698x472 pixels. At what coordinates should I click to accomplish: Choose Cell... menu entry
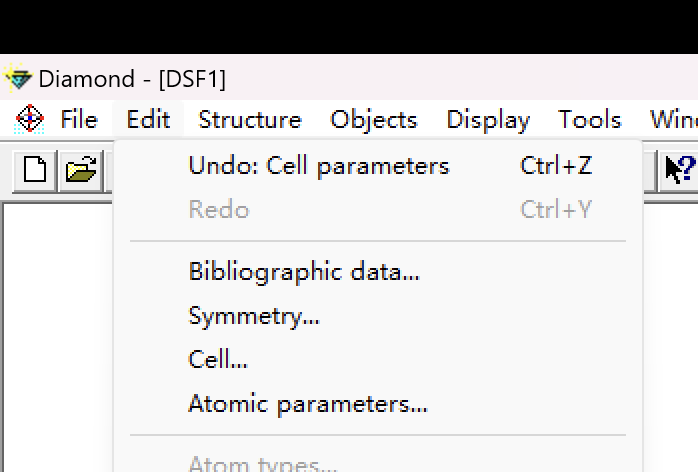(217, 359)
